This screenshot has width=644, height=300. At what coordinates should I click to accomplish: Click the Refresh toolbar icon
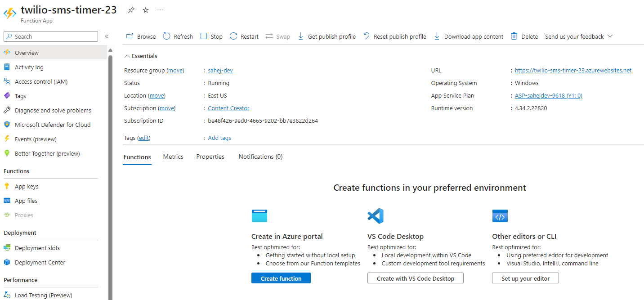pos(167,36)
